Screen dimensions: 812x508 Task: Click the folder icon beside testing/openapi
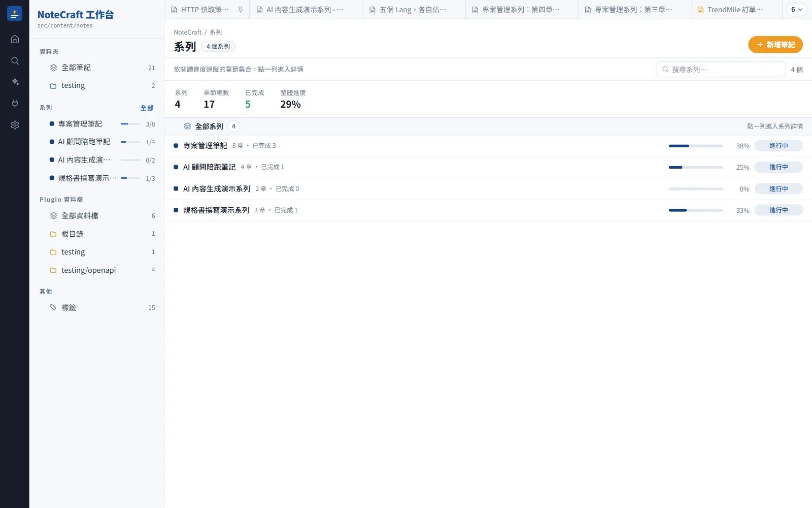[x=53, y=270]
